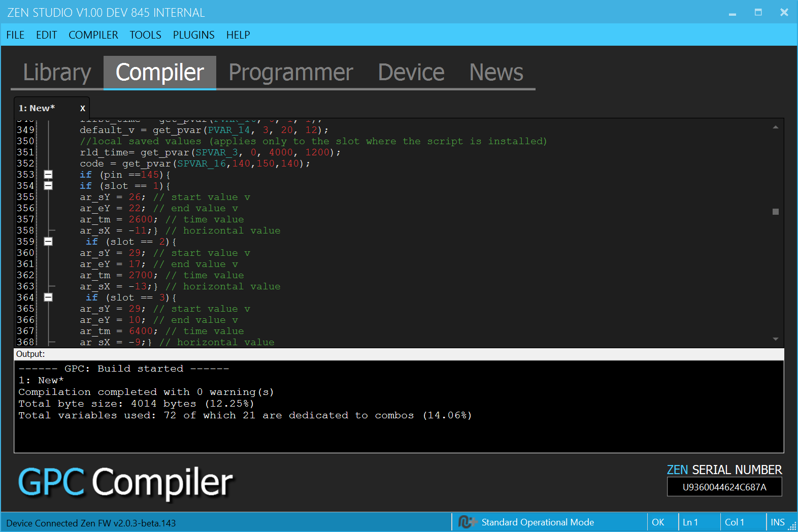Click the 'ar_tm = 2600' line
Image resolution: width=798 pixels, height=532 pixels.
click(162, 219)
